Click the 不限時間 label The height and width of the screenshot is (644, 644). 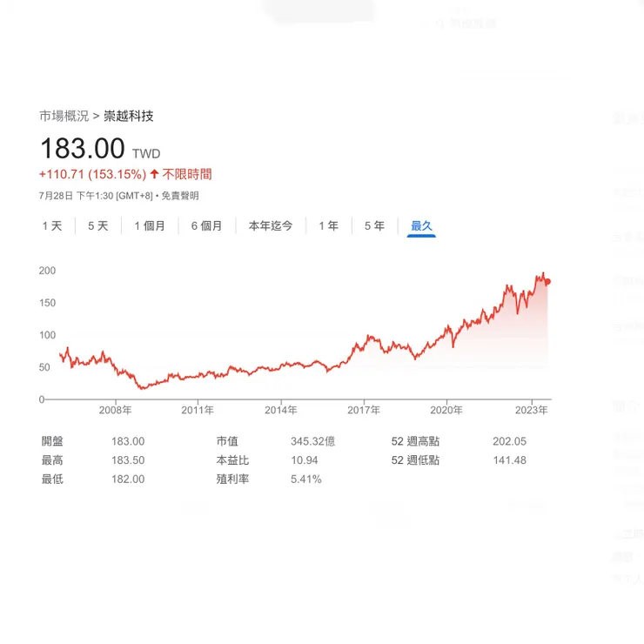click(187, 174)
